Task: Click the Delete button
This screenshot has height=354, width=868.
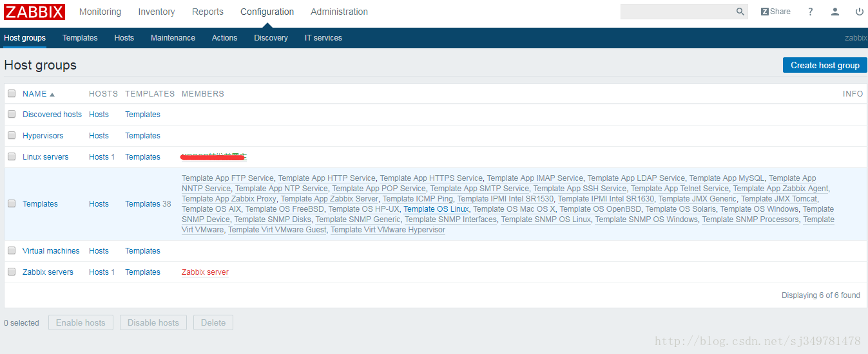Action: pyautogui.click(x=213, y=322)
